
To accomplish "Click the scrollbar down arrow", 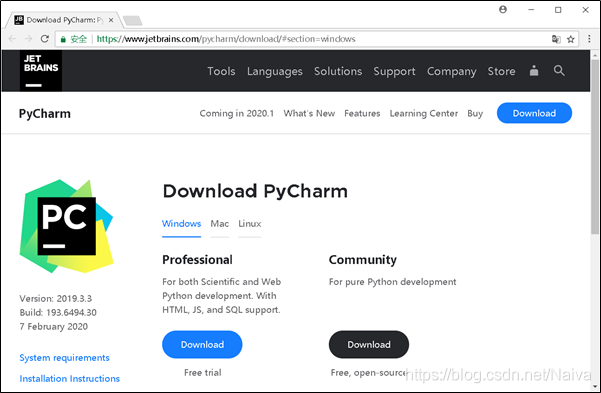I will point(595,387).
